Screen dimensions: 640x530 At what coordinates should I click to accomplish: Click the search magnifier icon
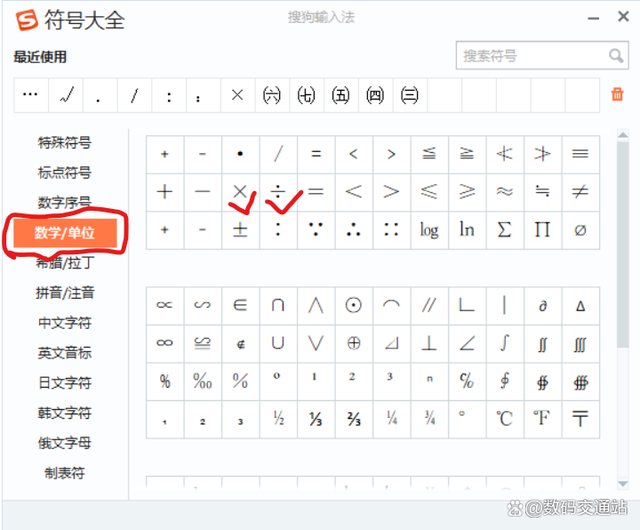tap(616, 56)
